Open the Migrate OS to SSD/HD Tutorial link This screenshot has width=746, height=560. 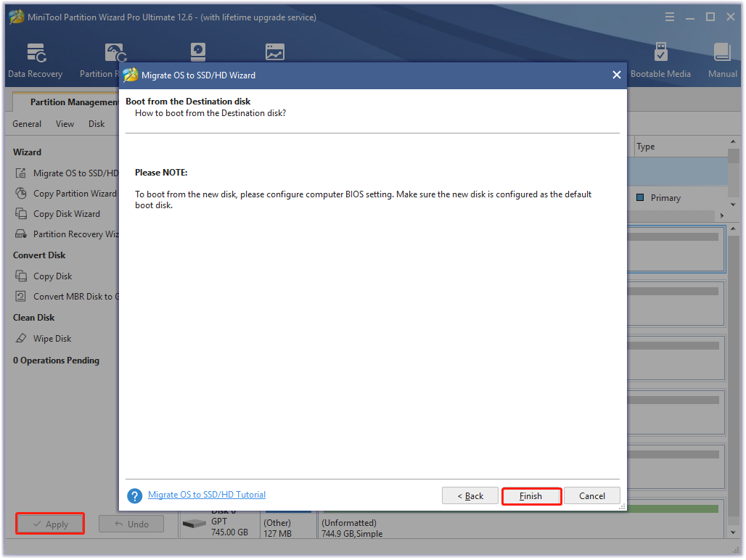(x=207, y=495)
